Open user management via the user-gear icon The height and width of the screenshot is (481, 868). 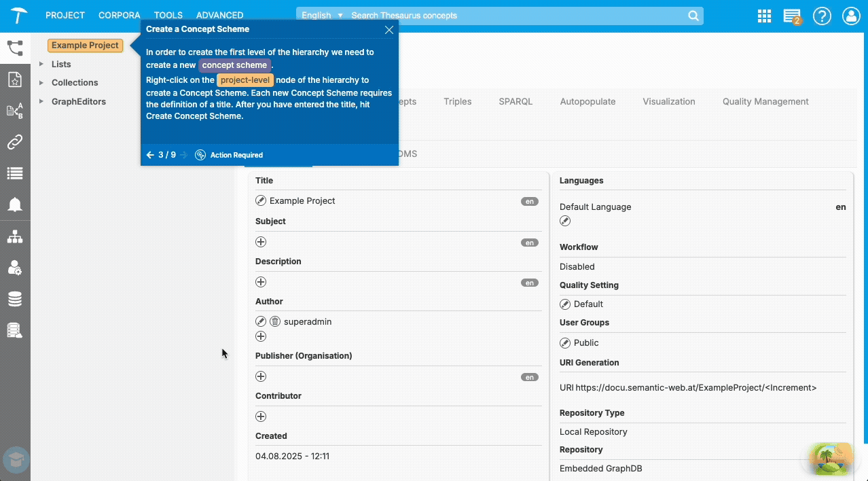point(15,268)
